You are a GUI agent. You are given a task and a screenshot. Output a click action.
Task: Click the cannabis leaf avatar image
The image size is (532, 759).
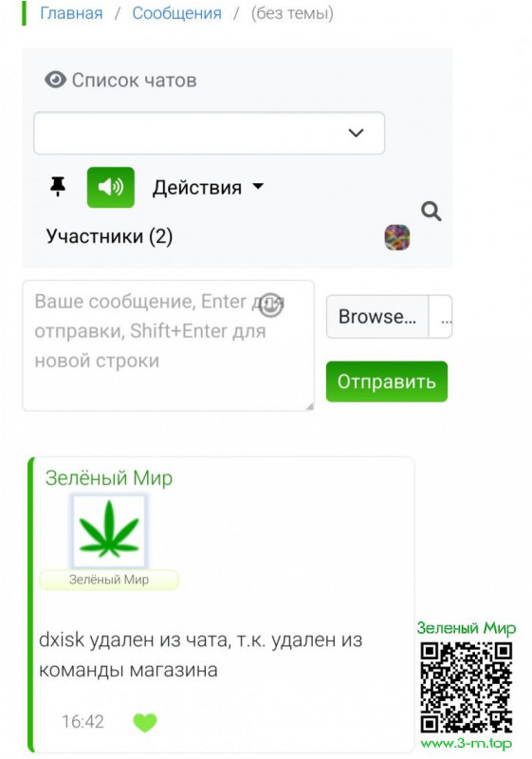pyautogui.click(x=109, y=531)
